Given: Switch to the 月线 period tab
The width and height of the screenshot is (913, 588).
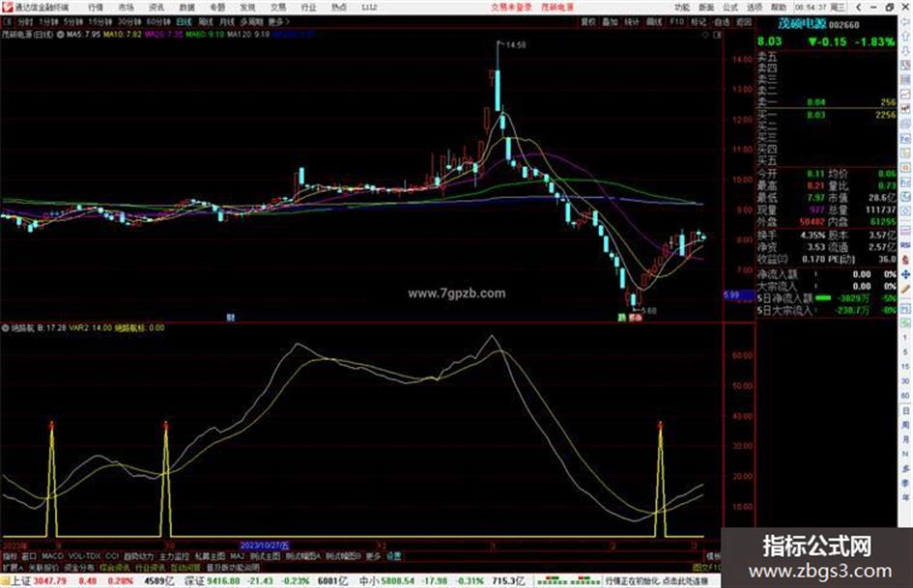Looking at the screenshot, I should coord(226,21).
